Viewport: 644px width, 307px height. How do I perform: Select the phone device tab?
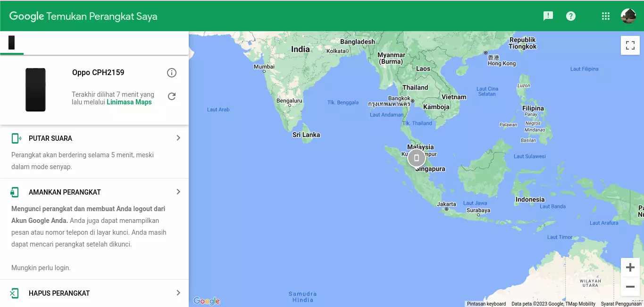tap(12, 43)
